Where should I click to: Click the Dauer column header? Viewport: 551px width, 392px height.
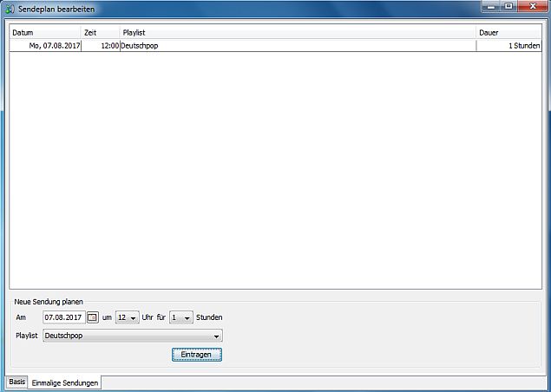[508, 32]
